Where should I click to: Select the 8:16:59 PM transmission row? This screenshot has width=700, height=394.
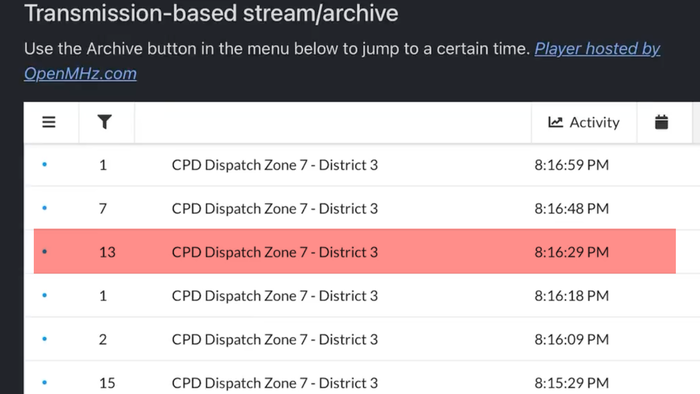(x=362, y=165)
